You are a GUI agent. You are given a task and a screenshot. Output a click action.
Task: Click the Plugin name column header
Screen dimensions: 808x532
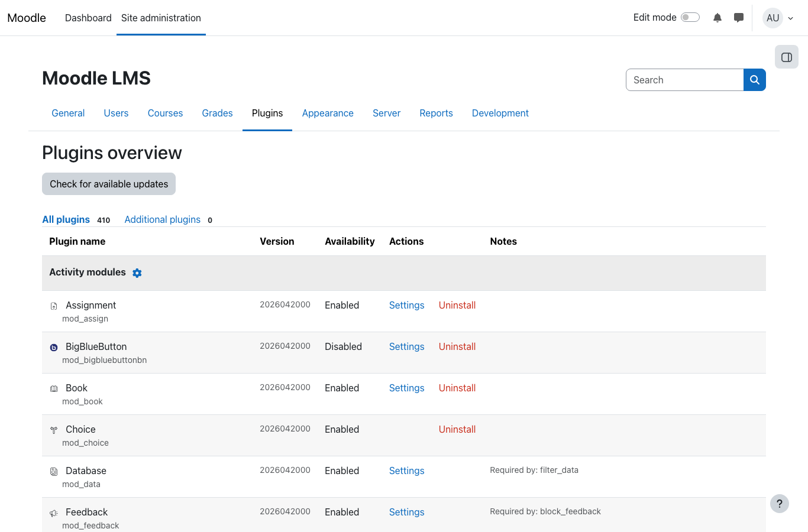point(77,241)
